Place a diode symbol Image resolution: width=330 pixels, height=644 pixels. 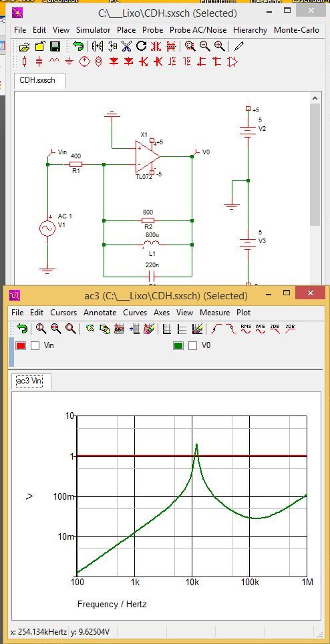tap(114, 62)
